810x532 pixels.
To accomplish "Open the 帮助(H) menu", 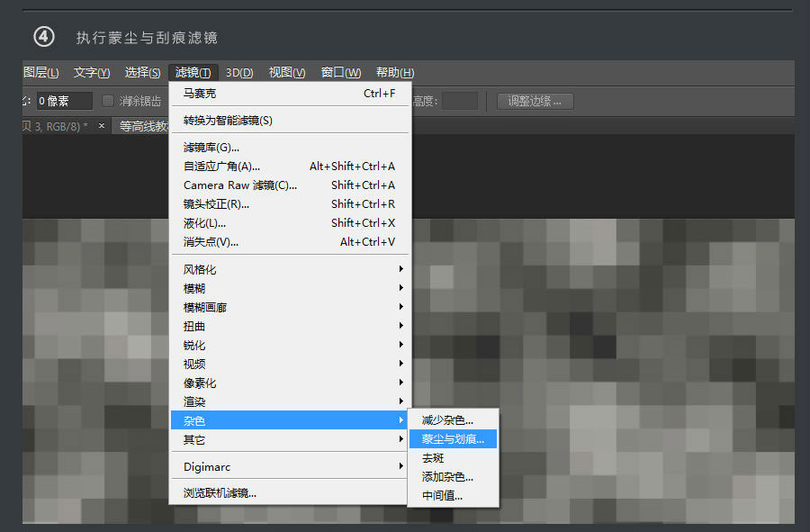I will tap(395, 72).
